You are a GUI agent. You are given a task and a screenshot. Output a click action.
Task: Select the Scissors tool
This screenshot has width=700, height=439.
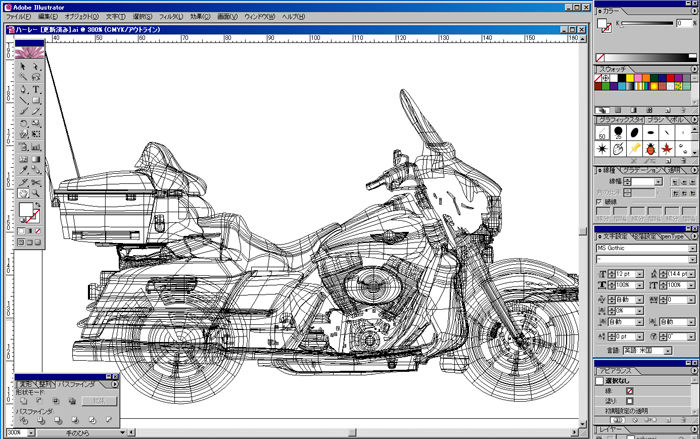click(x=36, y=182)
